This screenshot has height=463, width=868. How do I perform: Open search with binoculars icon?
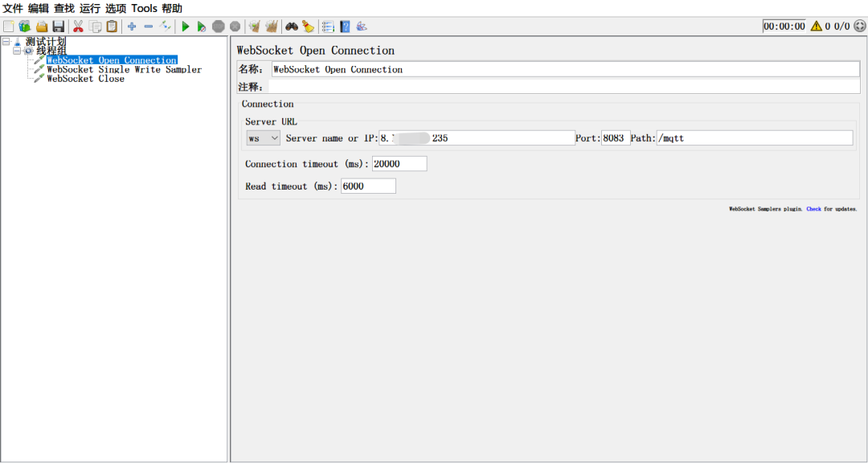click(294, 26)
